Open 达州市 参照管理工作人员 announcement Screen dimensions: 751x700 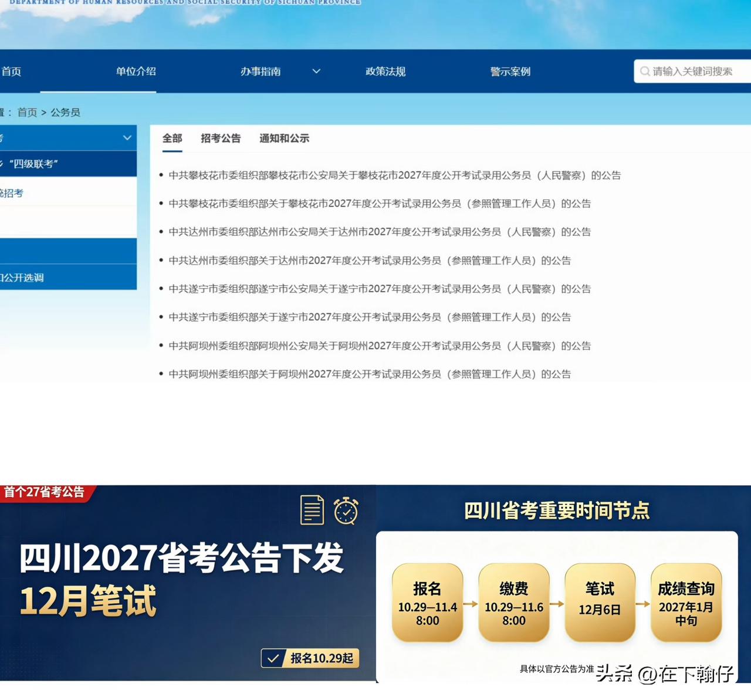tap(370, 261)
